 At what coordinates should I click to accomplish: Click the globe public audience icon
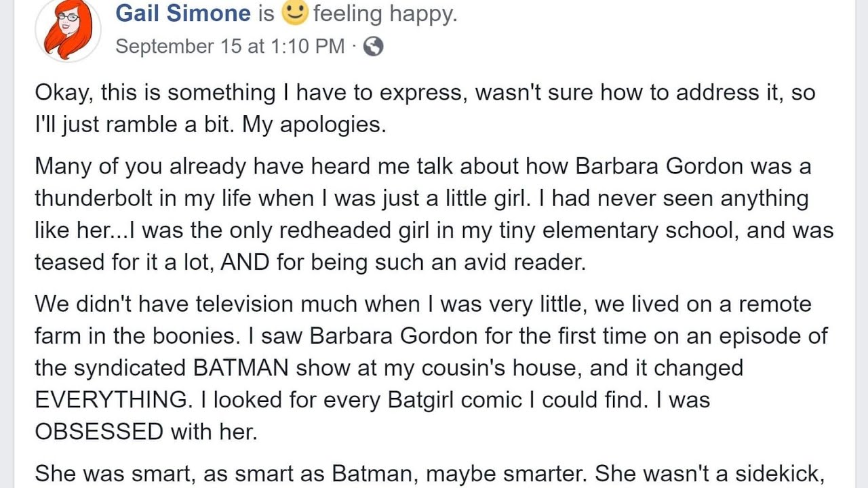373,46
